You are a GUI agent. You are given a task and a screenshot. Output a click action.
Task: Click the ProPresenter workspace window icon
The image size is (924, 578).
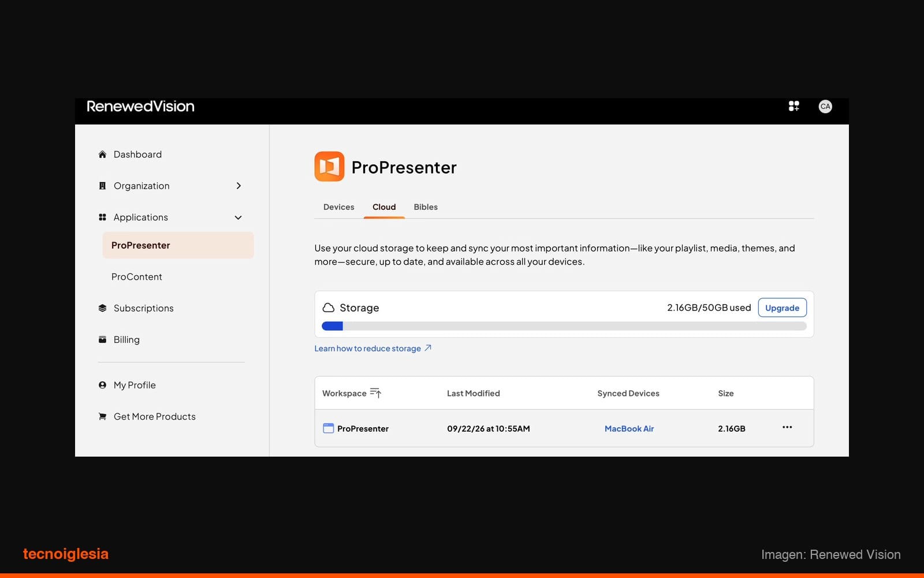point(328,428)
